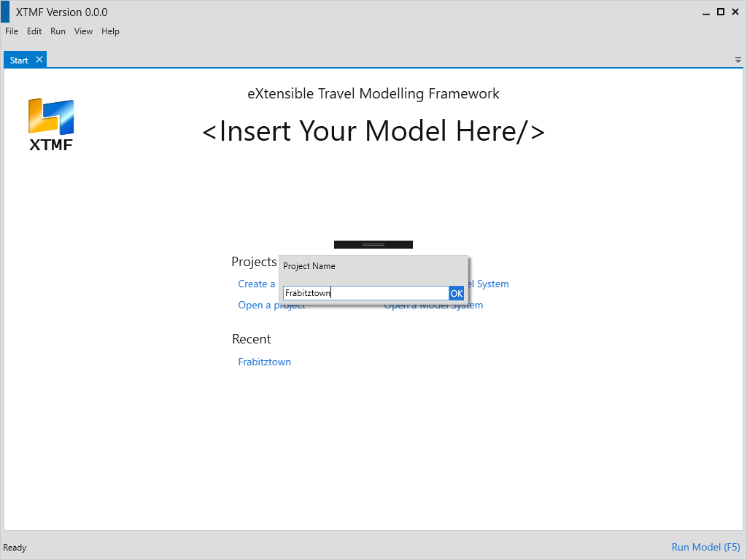Open the File menu
The width and height of the screenshot is (747, 560).
coord(12,31)
